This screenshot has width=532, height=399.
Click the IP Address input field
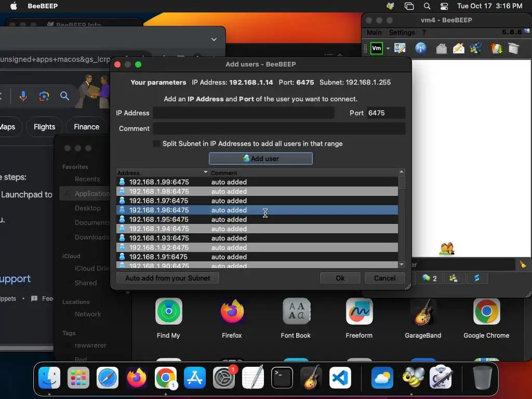(244, 113)
